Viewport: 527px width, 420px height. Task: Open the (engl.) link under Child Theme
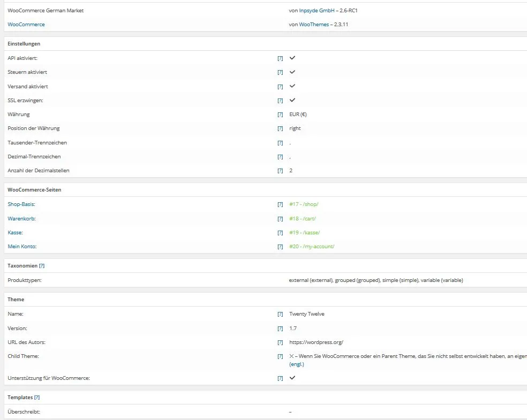297,364
